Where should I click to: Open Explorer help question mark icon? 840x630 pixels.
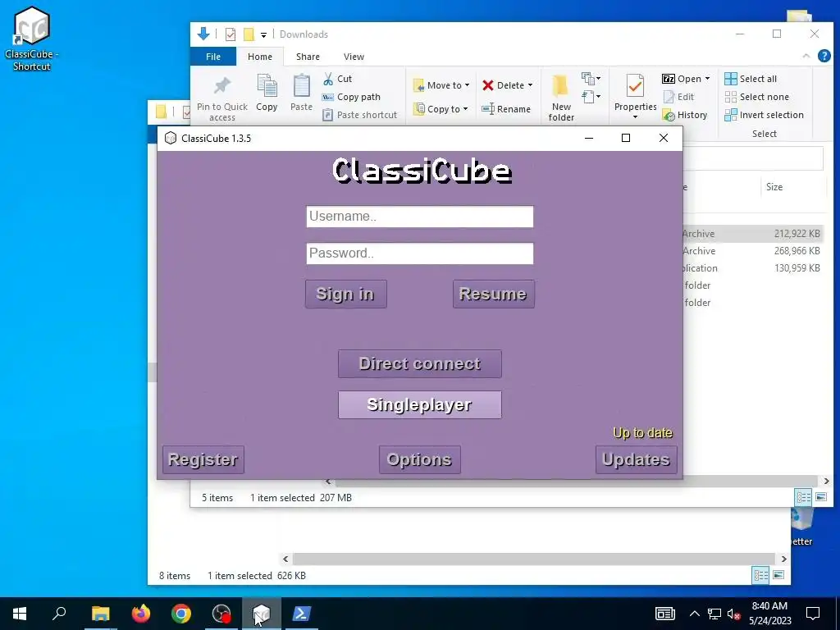[x=824, y=57]
